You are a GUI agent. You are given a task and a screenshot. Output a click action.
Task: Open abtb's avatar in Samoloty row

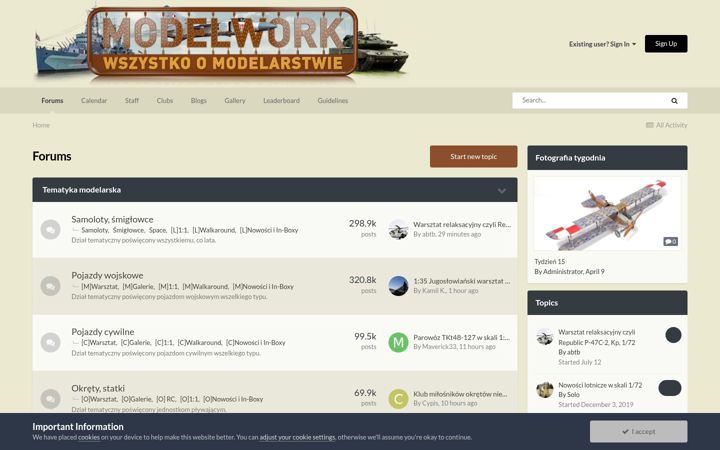tap(398, 229)
